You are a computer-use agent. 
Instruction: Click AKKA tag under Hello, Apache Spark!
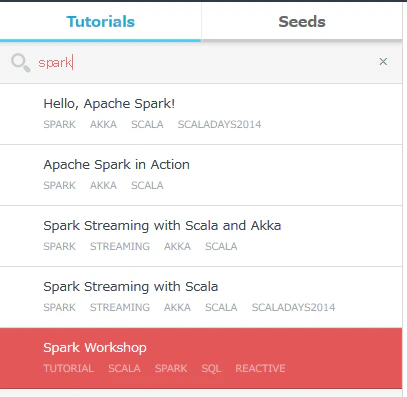pos(103,124)
